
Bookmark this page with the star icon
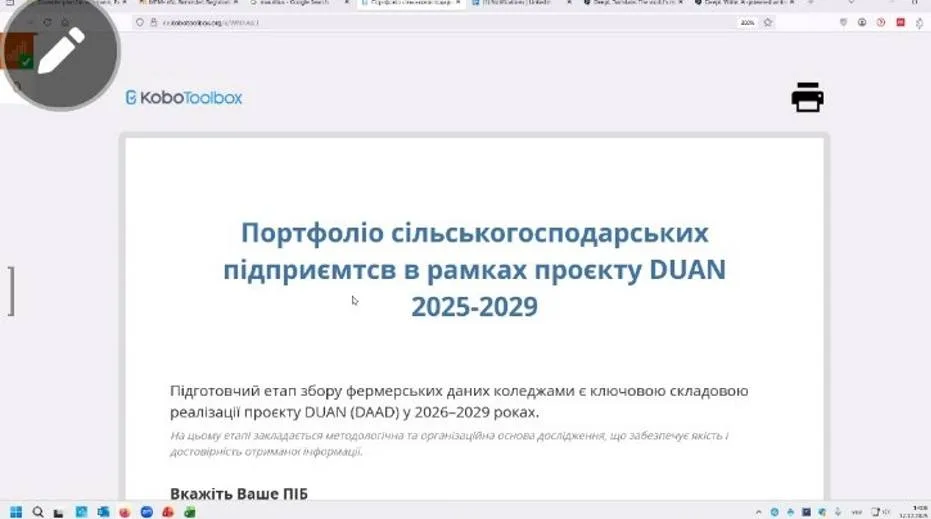pos(768,22)
